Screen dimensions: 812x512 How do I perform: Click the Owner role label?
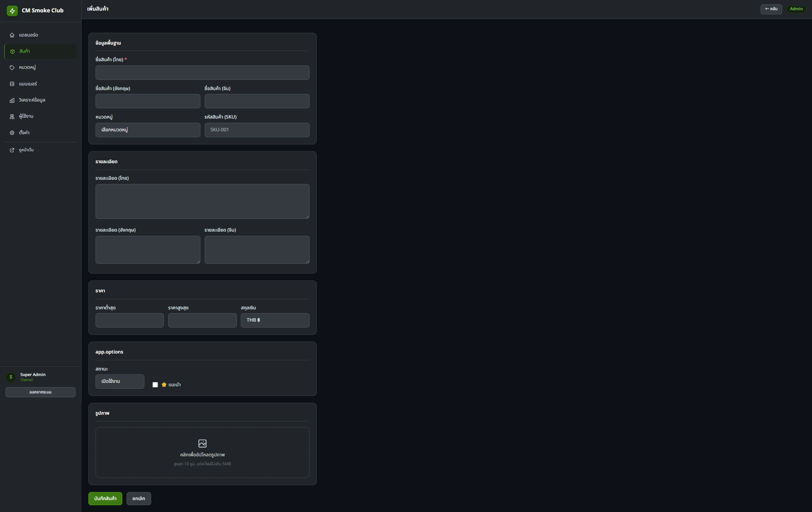pyautogui.click(x=27, y=380)
